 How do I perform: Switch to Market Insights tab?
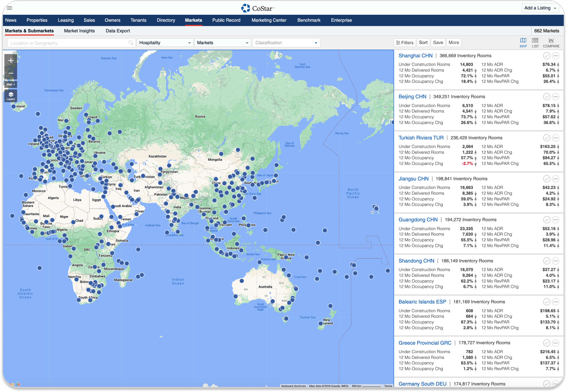(80, 31)
